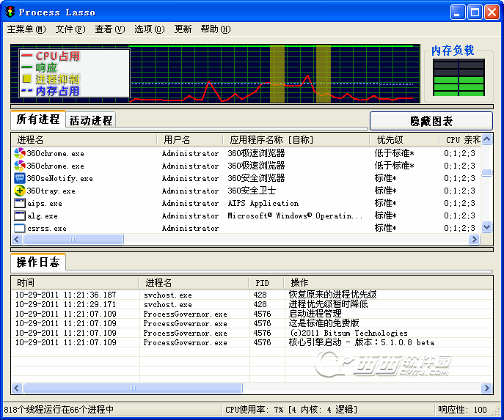504x420 pixels.
Task: Open the 主菜单 menu
Action: [26, 29]
